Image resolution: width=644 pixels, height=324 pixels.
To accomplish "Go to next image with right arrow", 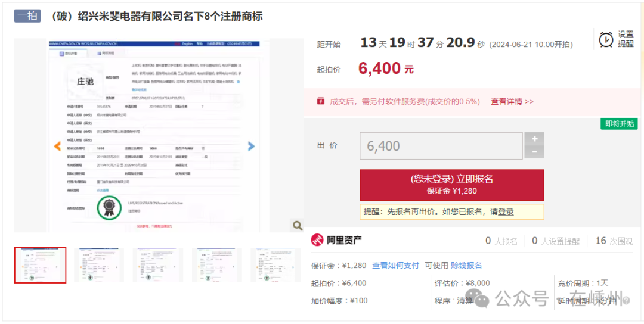I will 251,146.
